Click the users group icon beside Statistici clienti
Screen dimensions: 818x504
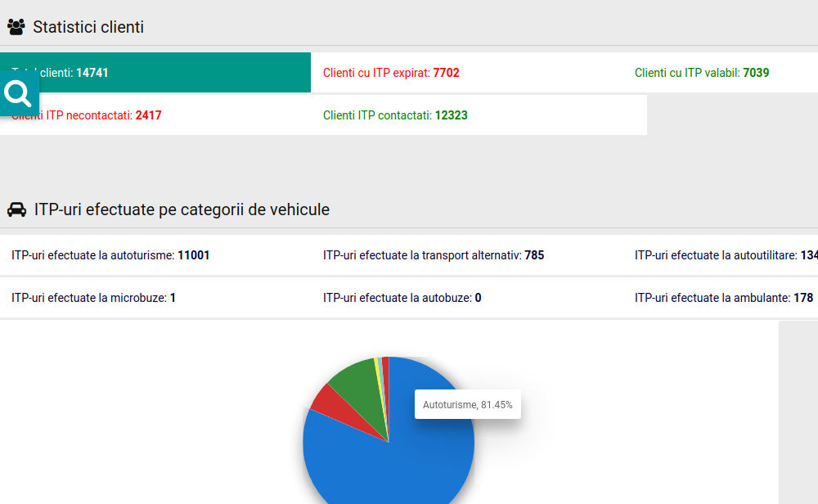point(16,27)
